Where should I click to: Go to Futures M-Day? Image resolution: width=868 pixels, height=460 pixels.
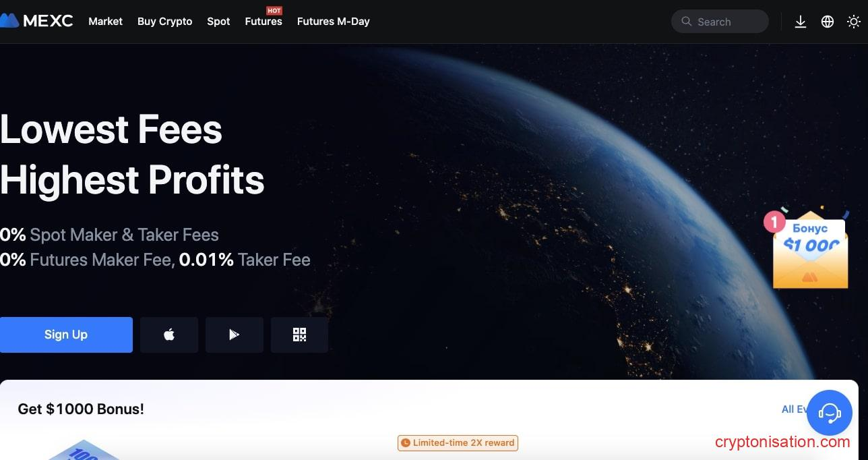click(x=334, y=22)
